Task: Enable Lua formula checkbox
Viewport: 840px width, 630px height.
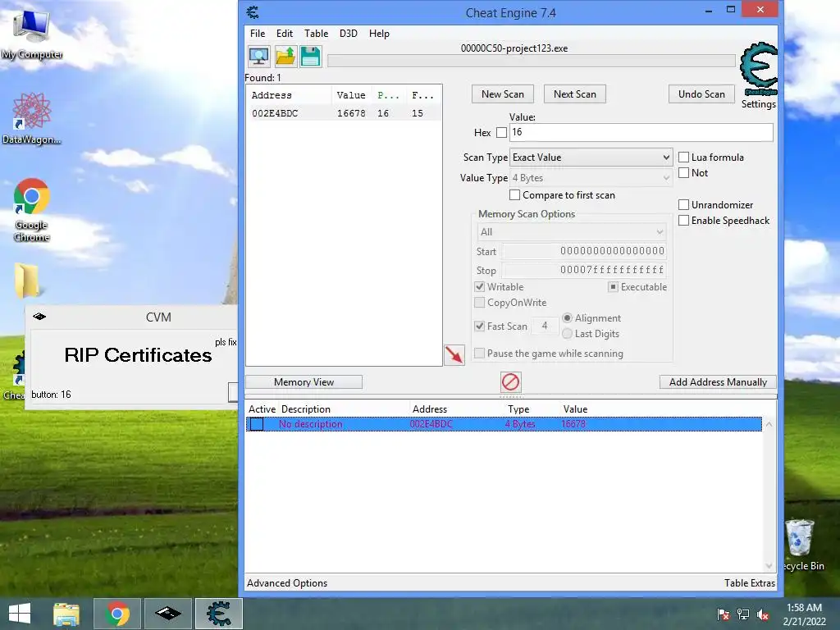Action: pyautogui.click(x=683, y=157)
